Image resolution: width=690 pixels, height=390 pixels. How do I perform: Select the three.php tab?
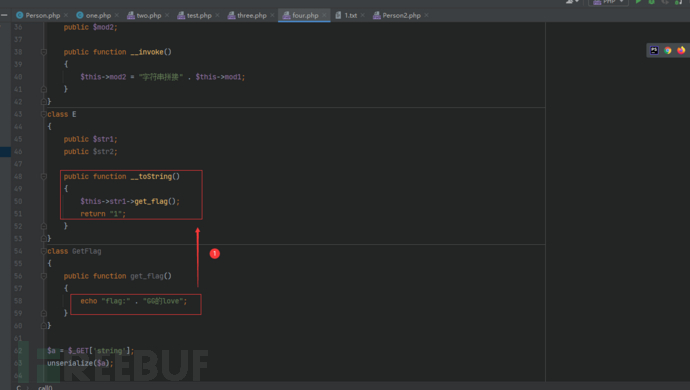(252, 15)
